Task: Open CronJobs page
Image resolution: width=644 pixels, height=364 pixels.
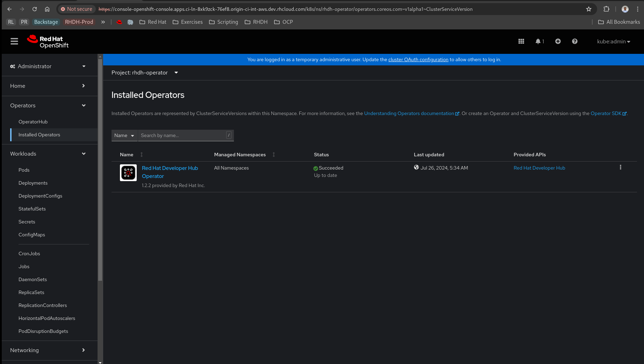Action: pos(29,254)
